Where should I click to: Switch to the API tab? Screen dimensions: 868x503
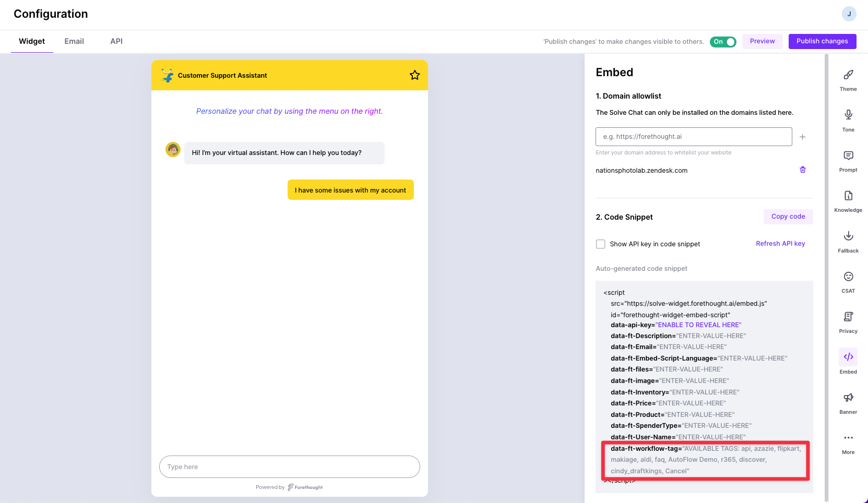pos(116,41)
